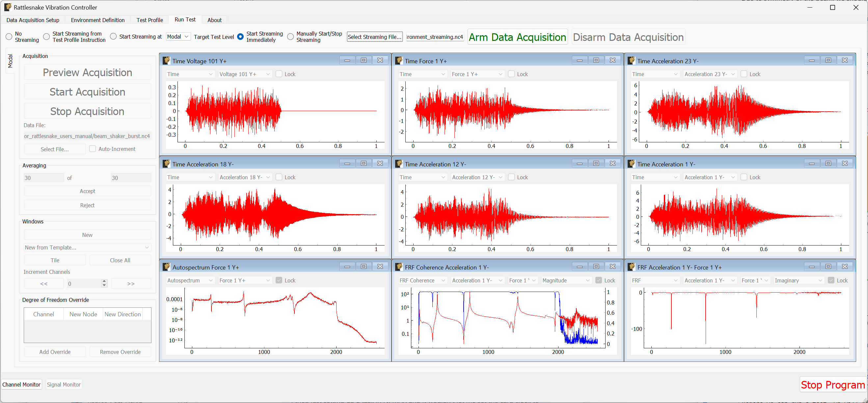
Task: Enable the Auto-Increment checkbox
Action: coord(92,149)
